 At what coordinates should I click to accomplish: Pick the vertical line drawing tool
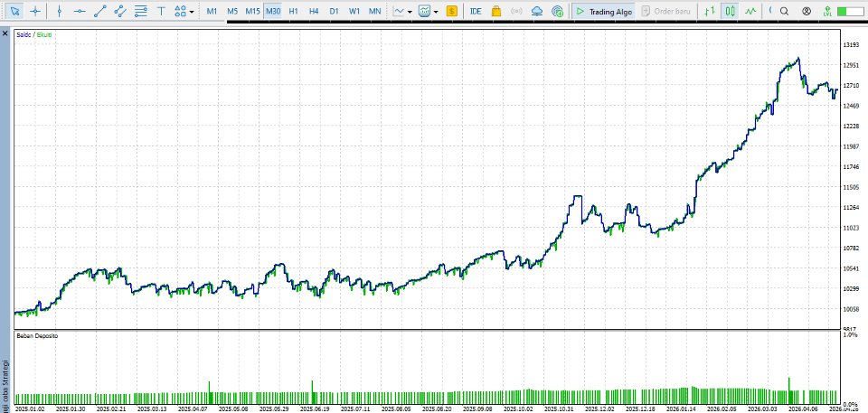[60, 11]
